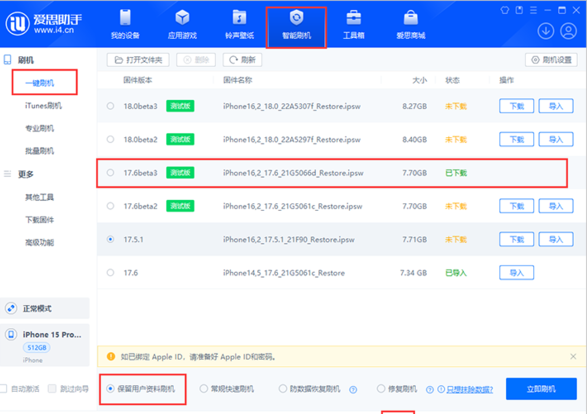Screen dimensions: 587x414
Task: Open the 工具箱 section
Action: 353,24
